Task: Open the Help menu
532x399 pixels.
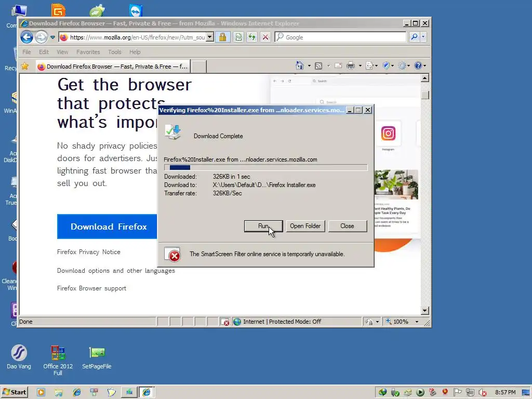Action: pyautogui.click(x=135, y=52)
